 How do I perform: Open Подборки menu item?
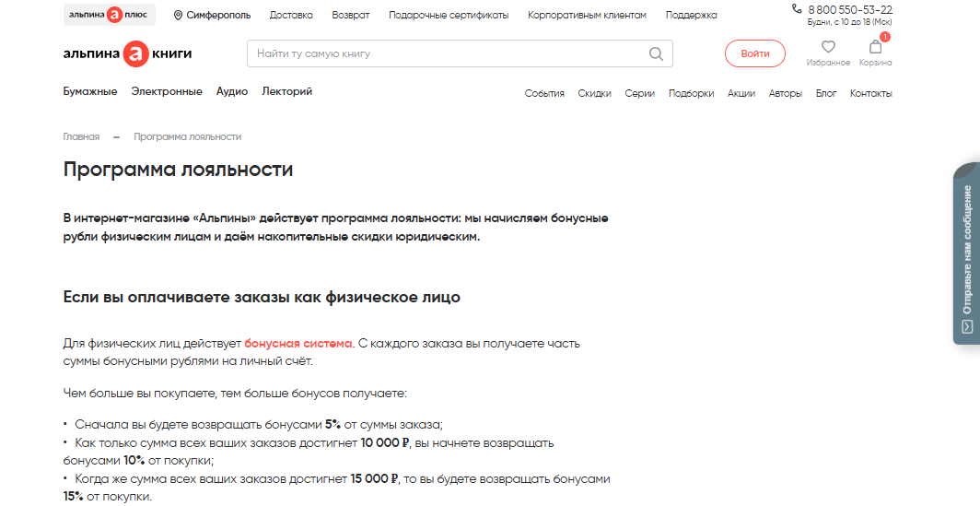point(691,93)
